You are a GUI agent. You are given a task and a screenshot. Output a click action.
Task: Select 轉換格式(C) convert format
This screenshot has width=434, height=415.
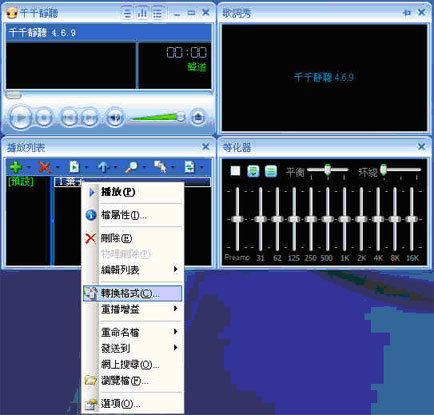[x=133, y=293]
